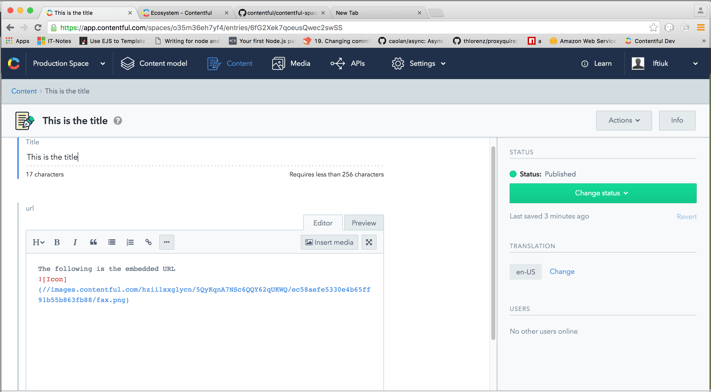Insert an ordered numbered list
711x392 pixels.
point(130,242)
